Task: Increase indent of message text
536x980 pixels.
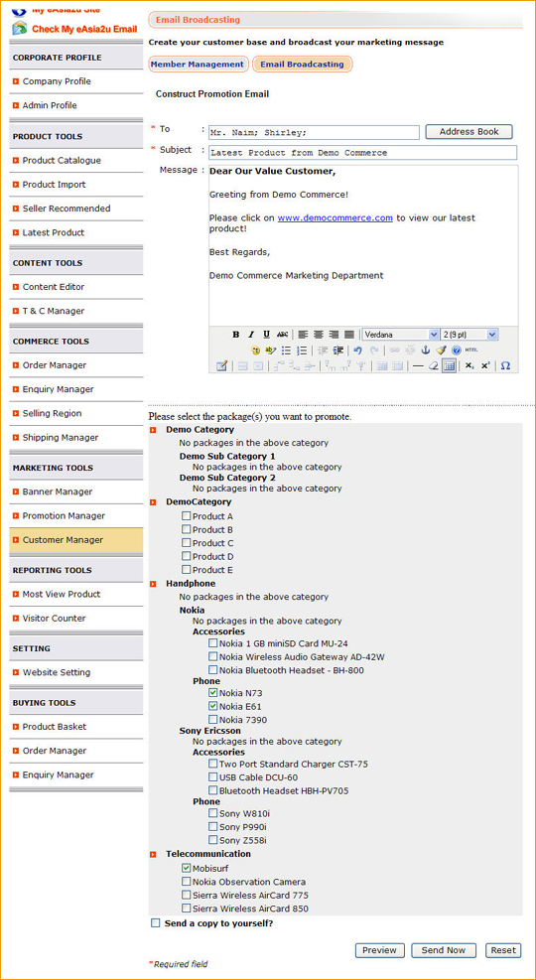Action: point(337,350)
